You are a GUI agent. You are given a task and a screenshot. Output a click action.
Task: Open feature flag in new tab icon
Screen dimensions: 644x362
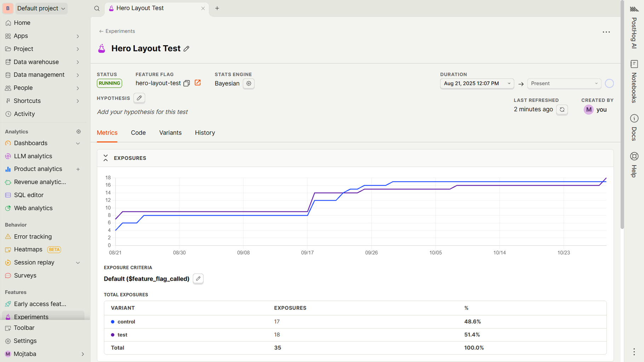pyautogui.click(x=198, y=83)
